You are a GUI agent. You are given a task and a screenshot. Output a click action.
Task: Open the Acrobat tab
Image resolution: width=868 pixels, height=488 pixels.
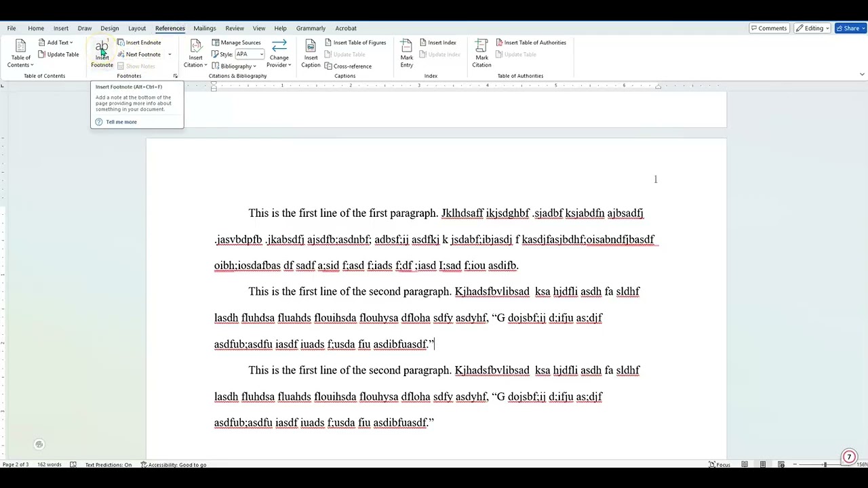click(346, 28)
